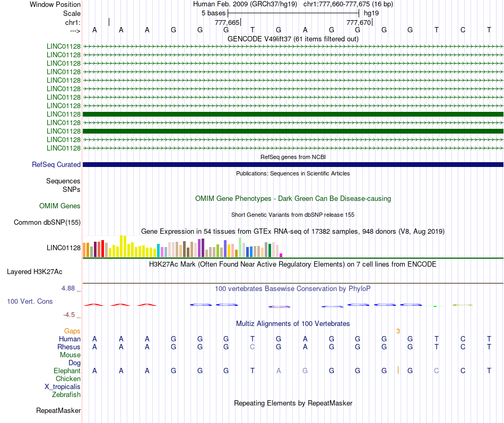504x423 pixels.
Task: Click H3K27Ac Mark track title
Action: coord(293,265)
